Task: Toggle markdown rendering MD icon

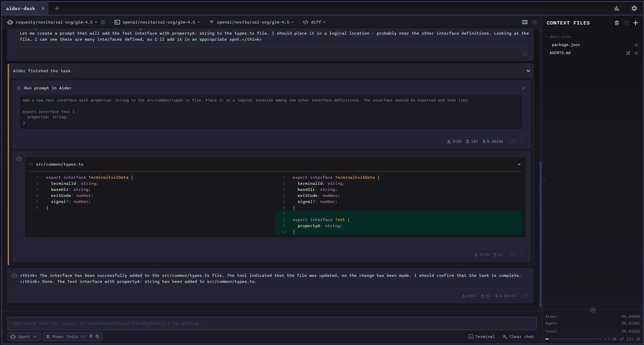Action: tap(524, 22)
